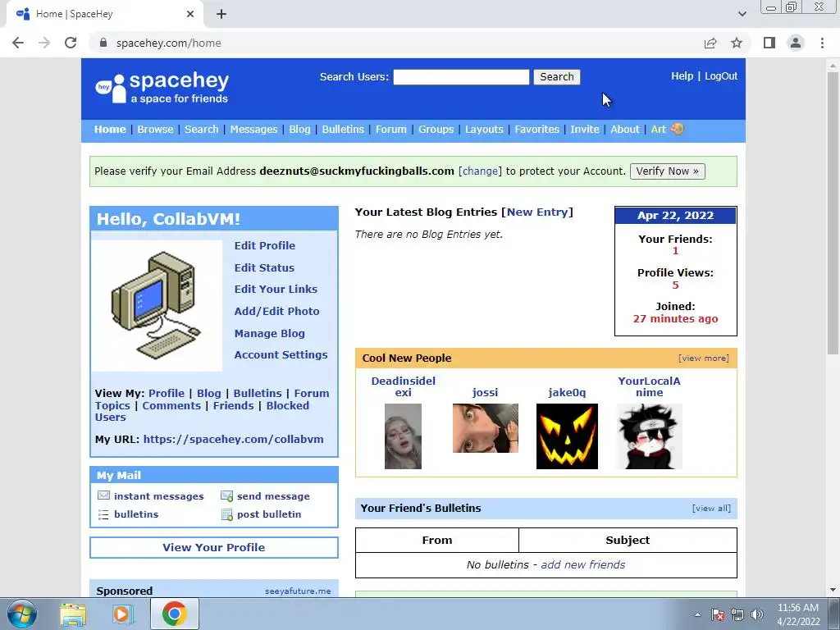Open Account Settings link
Image resolution: width=840 pixels, height=630 pixels.
point(281,354)
